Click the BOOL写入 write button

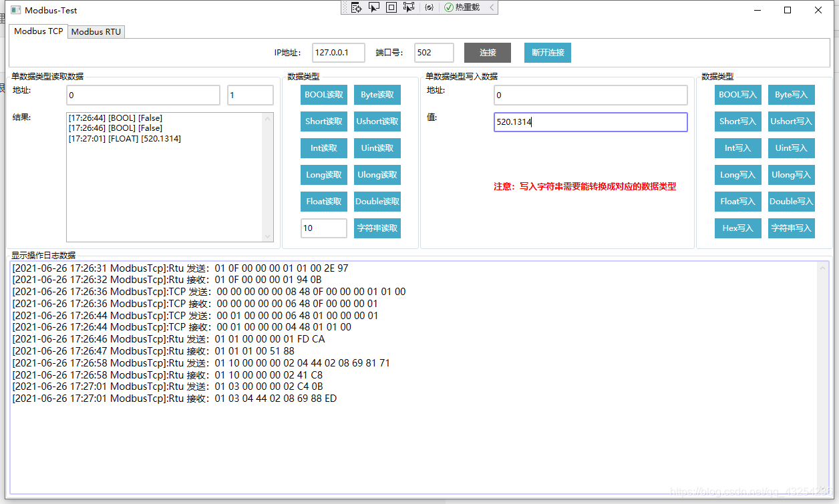(x=737, y=94)
